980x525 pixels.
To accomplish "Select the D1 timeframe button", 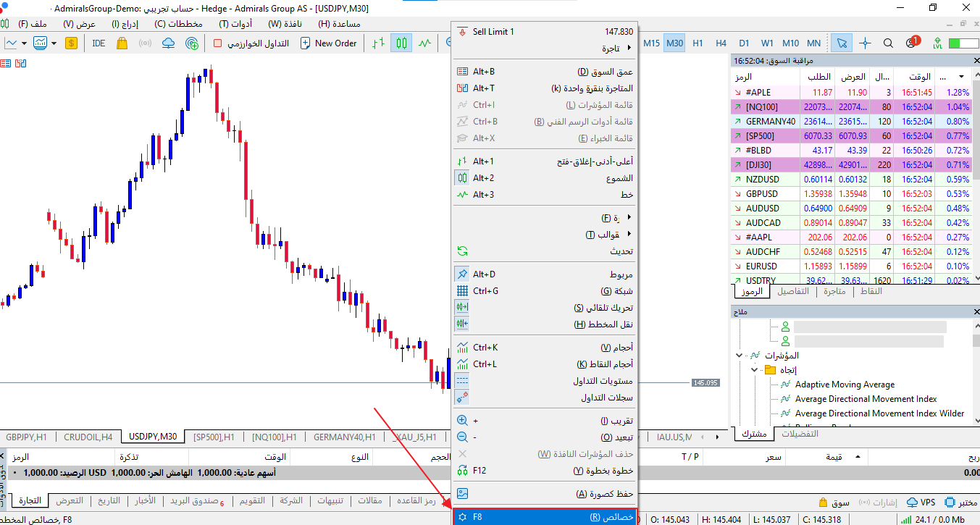I will coord(744,43).
